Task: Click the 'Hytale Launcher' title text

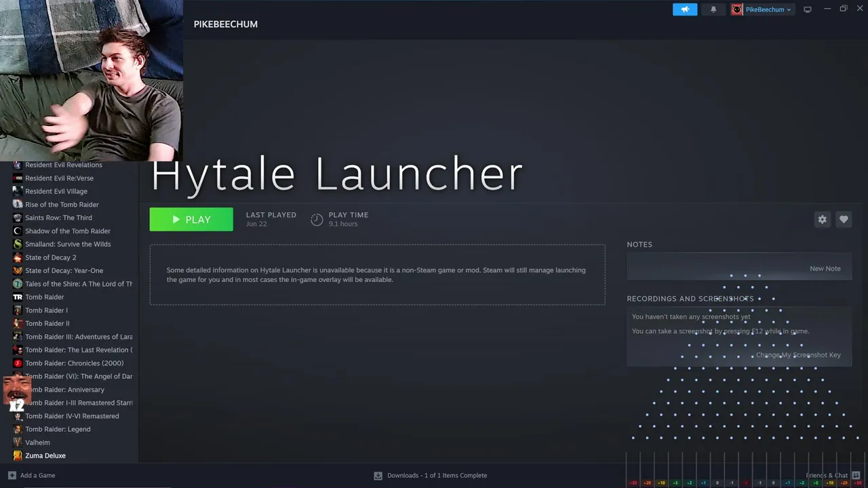Action: 337,174
